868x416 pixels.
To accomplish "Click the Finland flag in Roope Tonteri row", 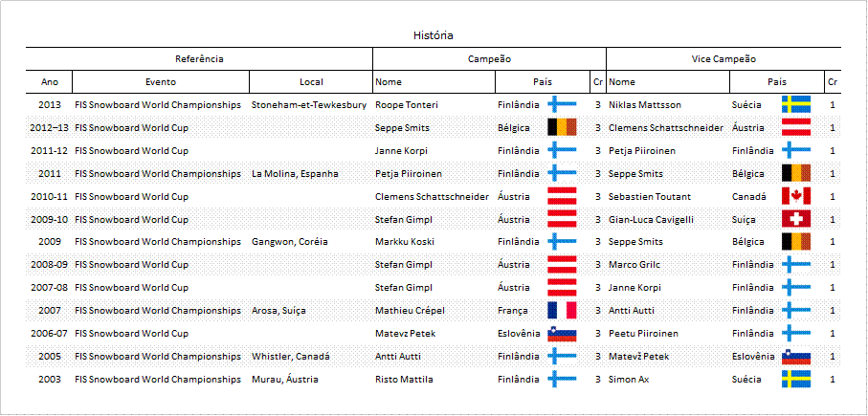I will [x=562, y=104].
